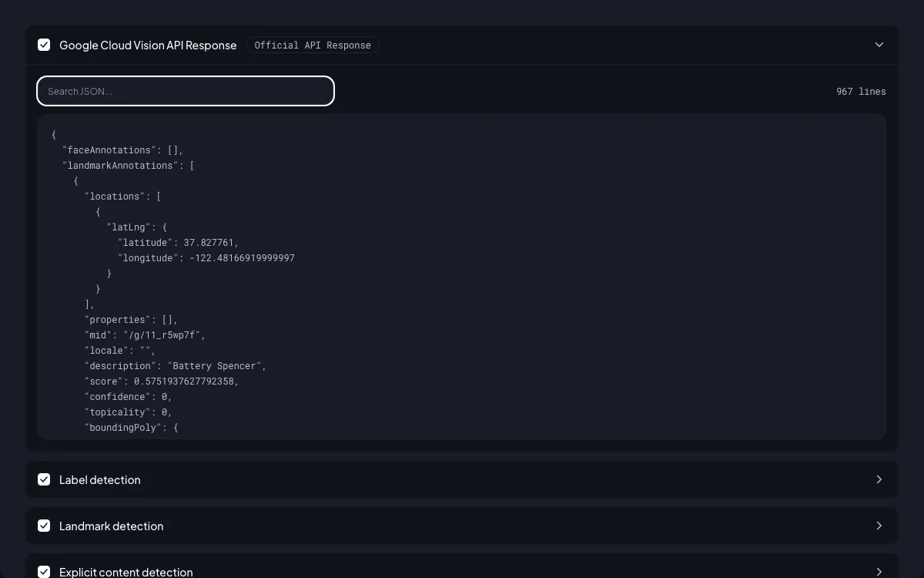Expand the Landmark detection section chevron

click(879, 526)
